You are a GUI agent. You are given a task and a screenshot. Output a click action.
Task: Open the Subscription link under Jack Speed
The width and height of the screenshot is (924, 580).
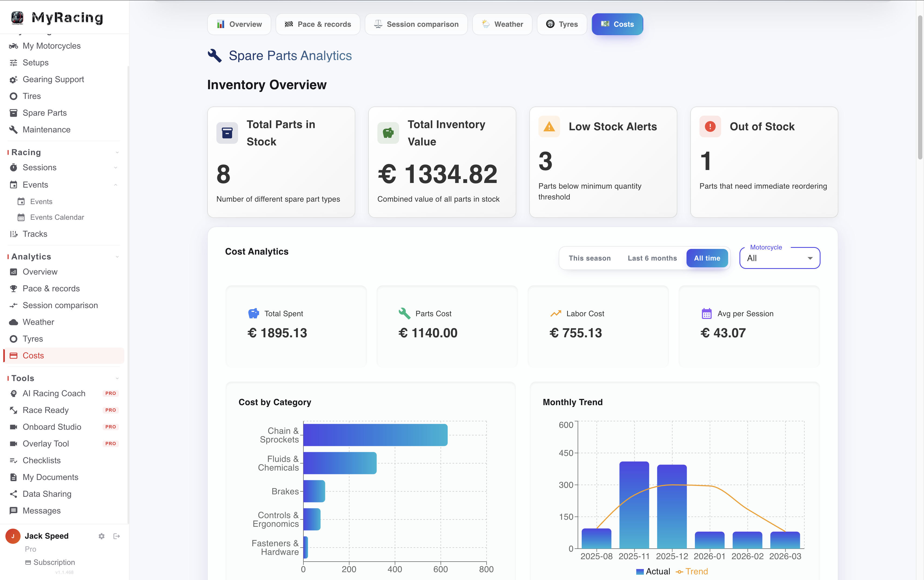[x=50, y=562]
